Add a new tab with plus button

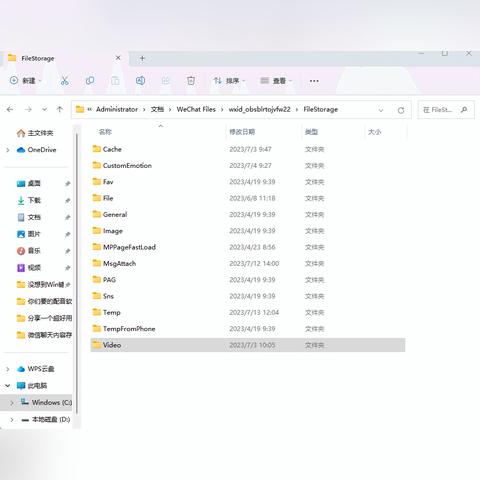pyautogui.click(x=142, y=58)
